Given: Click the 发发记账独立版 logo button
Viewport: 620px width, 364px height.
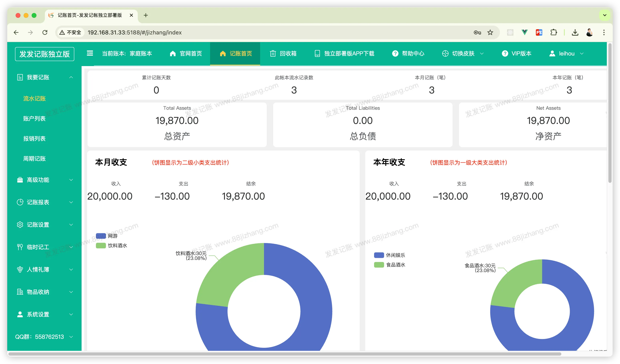Looking at the screenshot, I should pyautogui.click(x=44, y=54).
